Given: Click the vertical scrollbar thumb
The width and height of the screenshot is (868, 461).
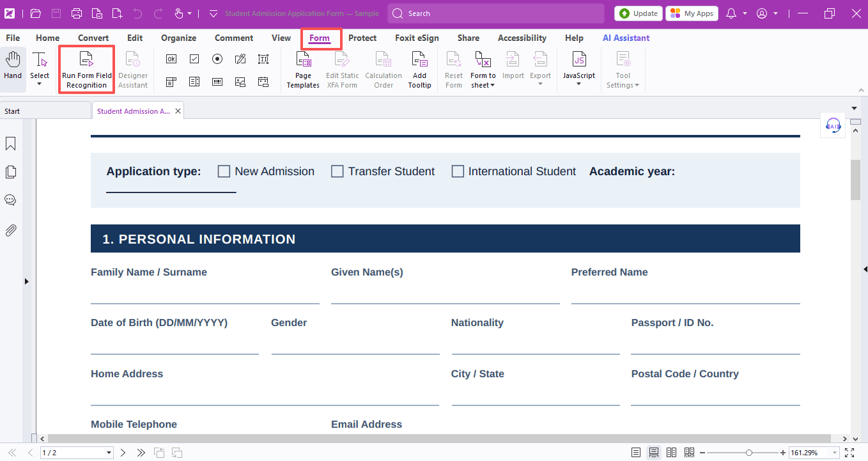Looking at the screenshot, I should pyautogui.click(x=855, y=180).
